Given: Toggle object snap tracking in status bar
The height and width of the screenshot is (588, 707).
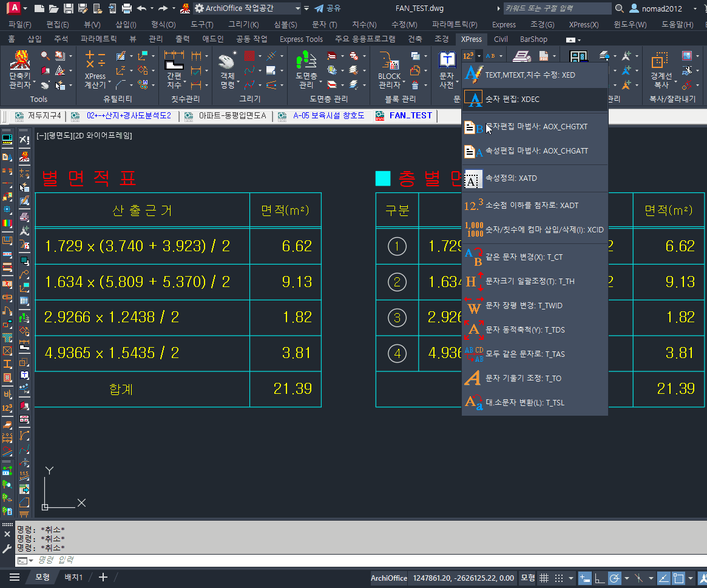Looking at the screenshot, I should pyautogui.click(x=664, y=578).
